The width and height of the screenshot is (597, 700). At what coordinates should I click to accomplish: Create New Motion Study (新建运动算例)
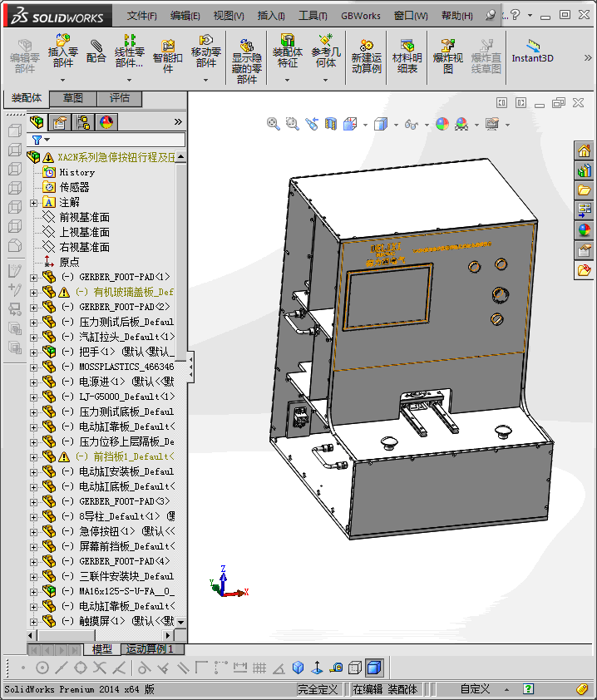[x=366, y=57]
